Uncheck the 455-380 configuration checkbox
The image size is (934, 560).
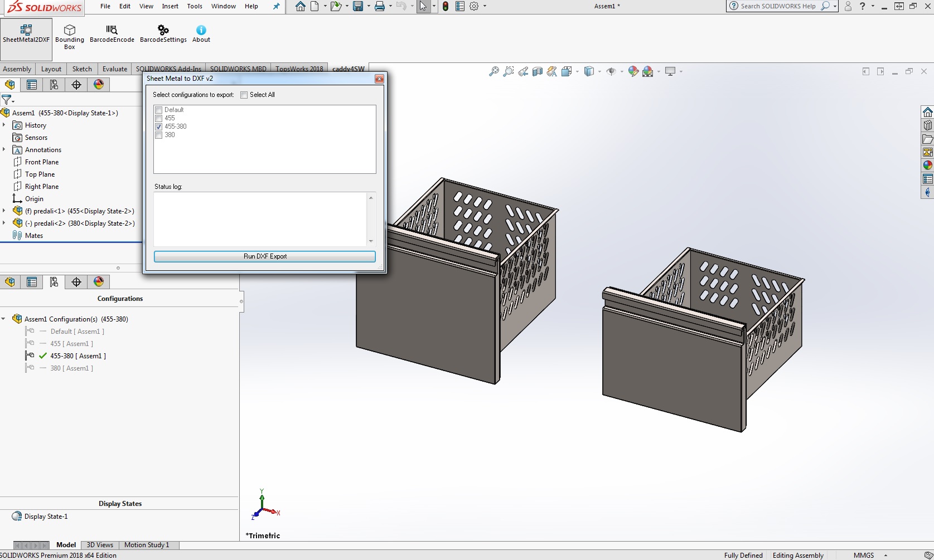159,127
